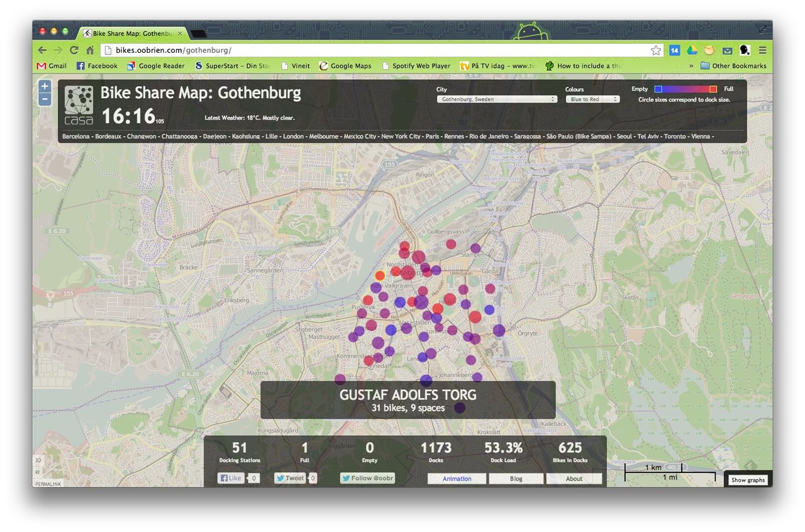Image resolution: width=805 pixels, height=532 pixels.
Task: Click the red Full colour swatch in legend
Action: 713,89
